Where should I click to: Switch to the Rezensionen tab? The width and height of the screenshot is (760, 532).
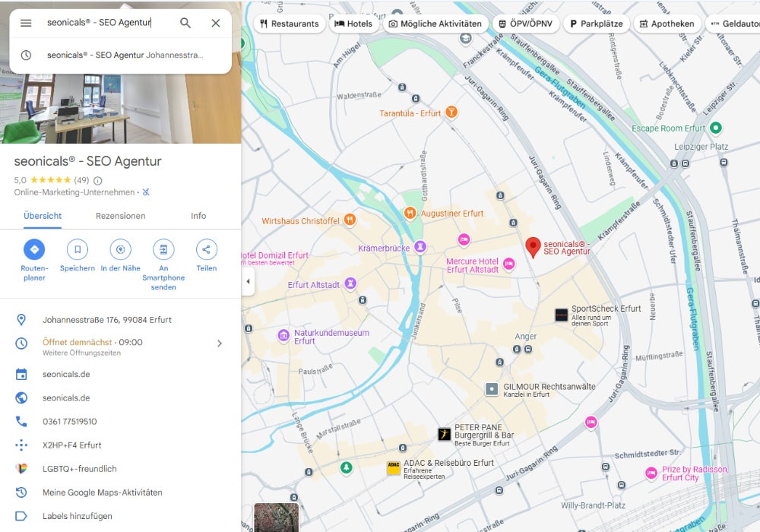121,216
